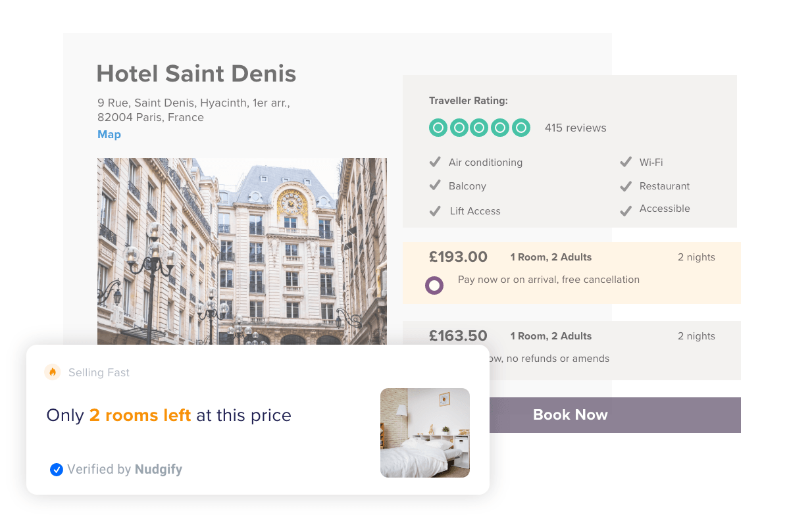Click the Traveller Rating heading
The width and height of the screenshot is (812, 521).
pyautogui.click(x=468, y=100)
